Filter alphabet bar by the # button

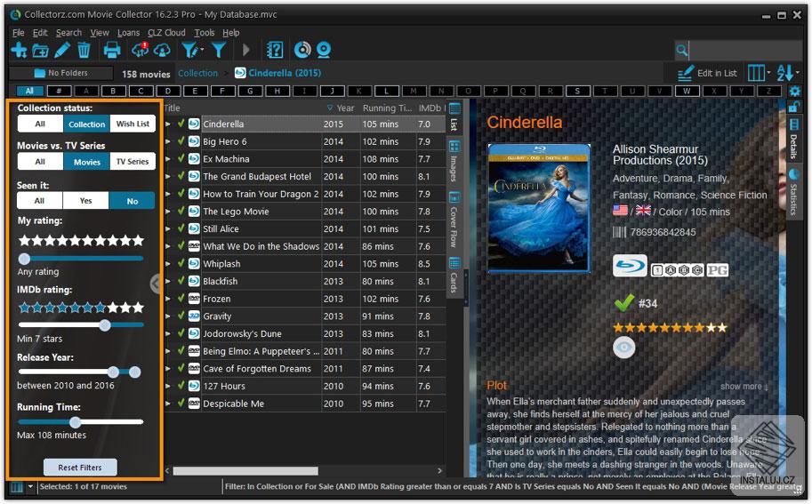(x=59, y=91)
